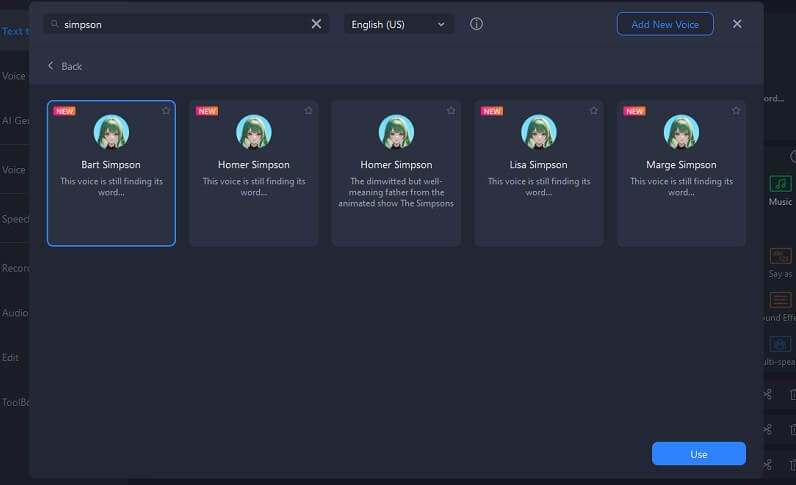Click the Multi-speaker icon in background editor
This screenshot has width=796, height=485.
coord(780,344)
